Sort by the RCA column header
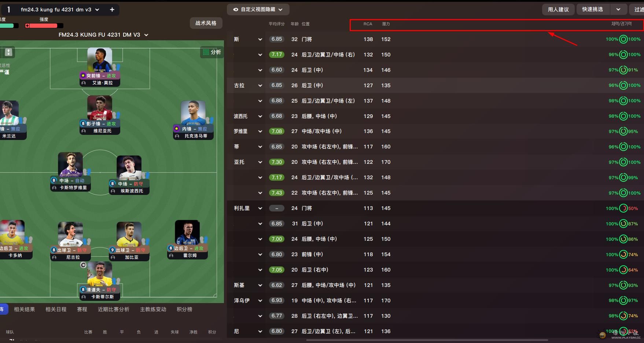The width and height of the screenshot is (644, 343). coord(368,24)
